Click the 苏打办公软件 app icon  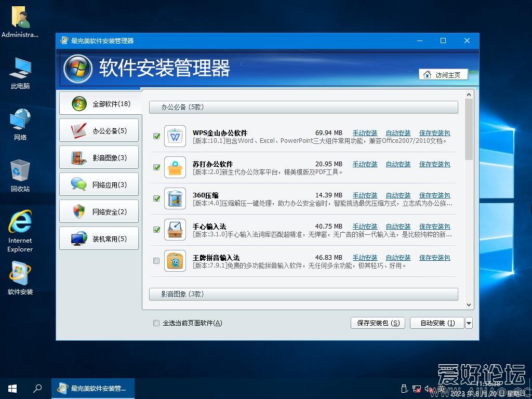[175, 167]
